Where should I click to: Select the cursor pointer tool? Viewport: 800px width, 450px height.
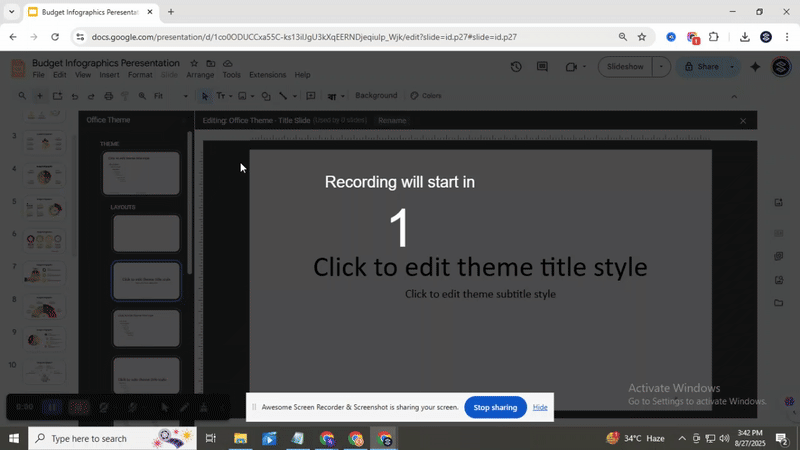(205, 96)
